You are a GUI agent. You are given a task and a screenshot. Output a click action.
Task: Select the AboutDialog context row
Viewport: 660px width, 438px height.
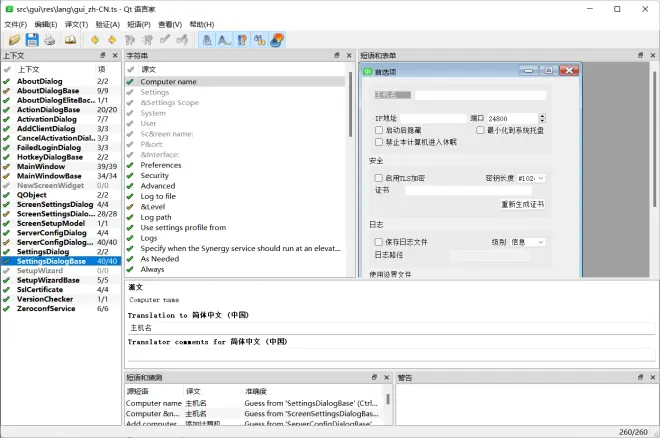coord(61,81)
